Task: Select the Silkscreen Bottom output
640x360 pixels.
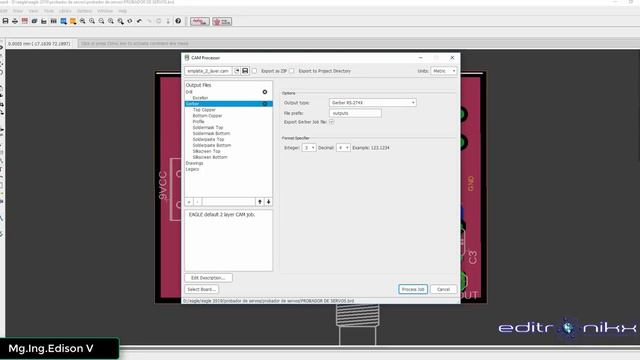Action: pos(210,157)
